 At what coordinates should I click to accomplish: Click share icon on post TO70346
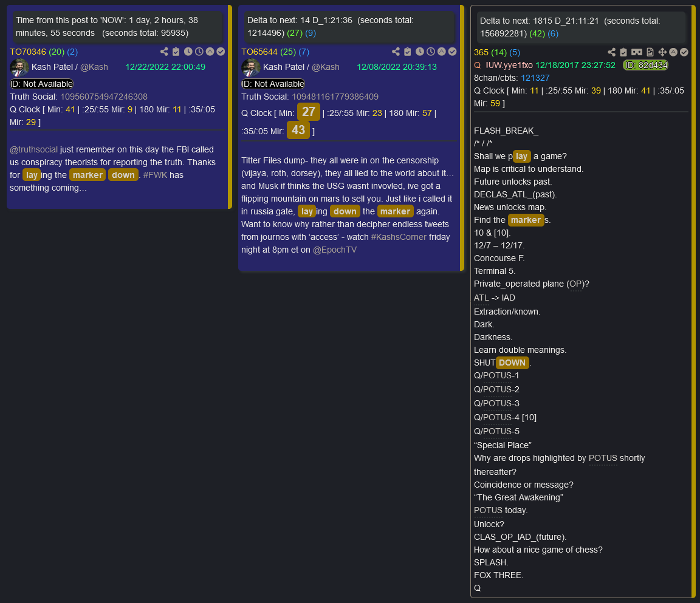point(164,52)
